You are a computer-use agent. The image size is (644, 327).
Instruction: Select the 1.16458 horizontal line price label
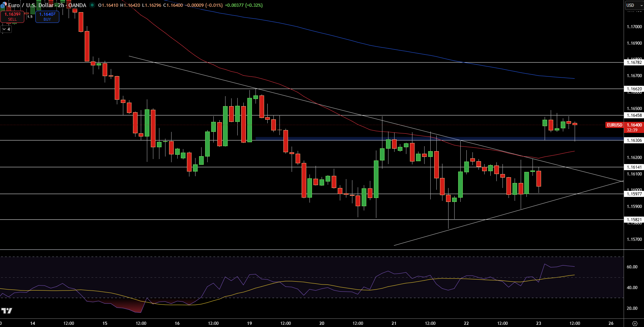pos(634,115)
